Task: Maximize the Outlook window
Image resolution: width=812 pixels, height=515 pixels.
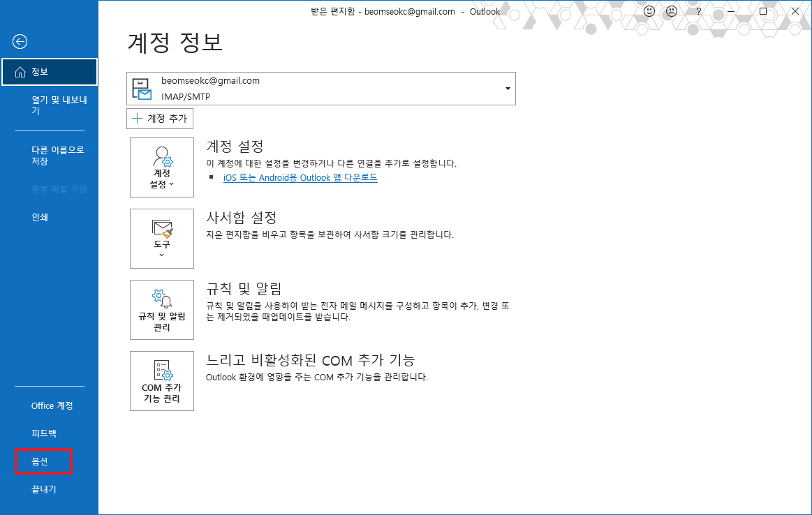Action: point(763,11)
